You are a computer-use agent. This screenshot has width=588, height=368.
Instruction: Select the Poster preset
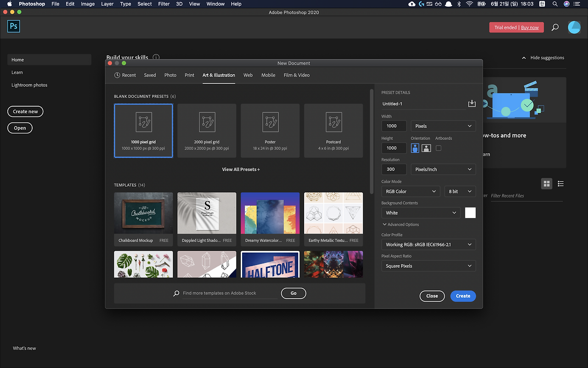click(270, 131)
